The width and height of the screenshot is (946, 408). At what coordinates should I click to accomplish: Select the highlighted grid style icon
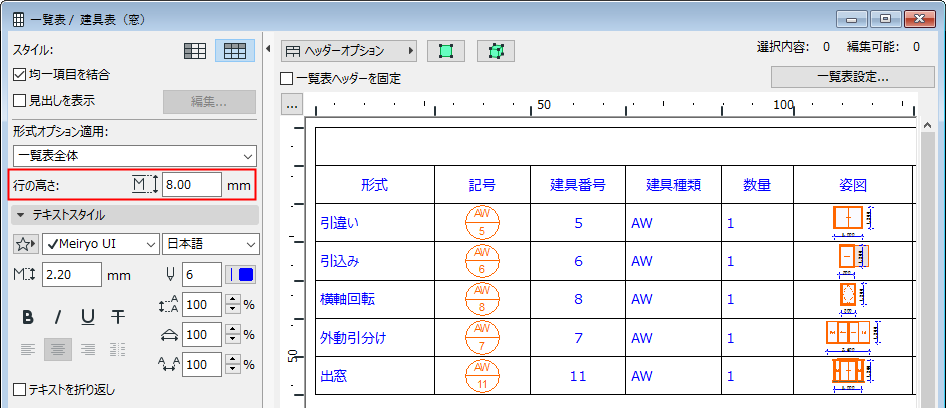click(235, 51)
